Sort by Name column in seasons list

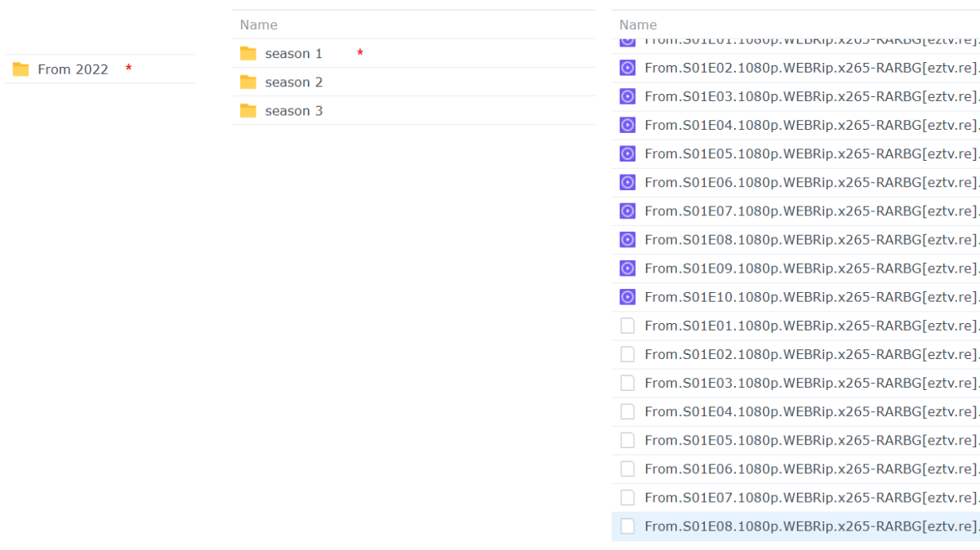pos(258,24)
